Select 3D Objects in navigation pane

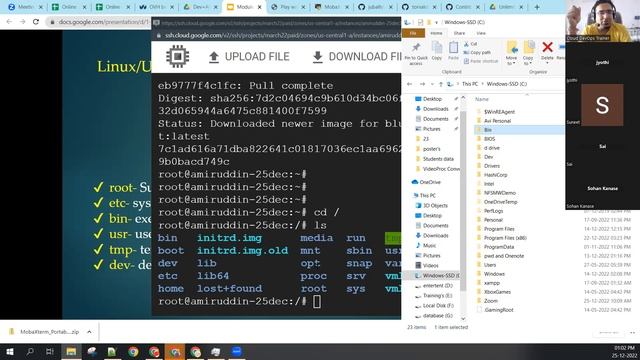point(435,205)
